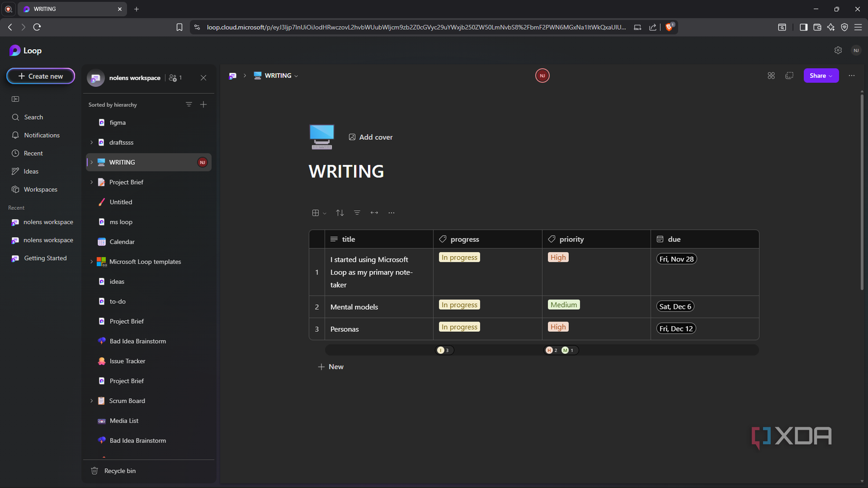Click the sort icon in the table toolbar
Screen dimensions: 868x488
[x=340, y=213]
